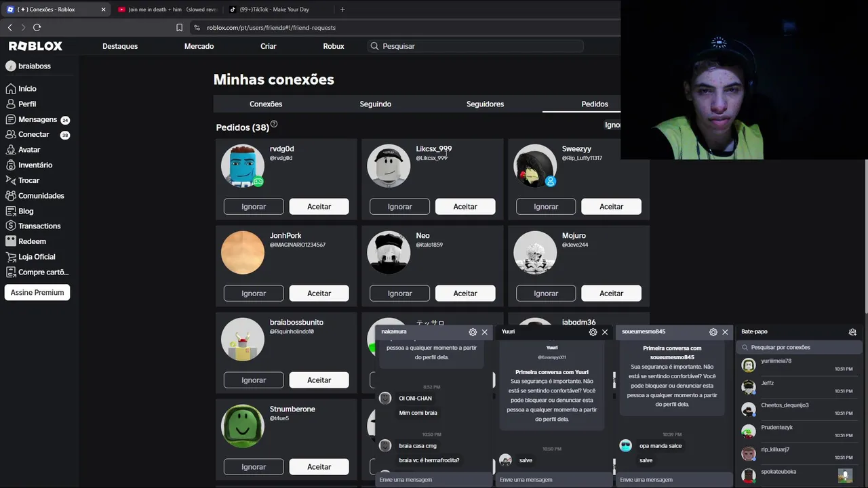Accept the request from rvdg0d
The height and width of the screenshot is (488, 868).
tap(319, 207)
